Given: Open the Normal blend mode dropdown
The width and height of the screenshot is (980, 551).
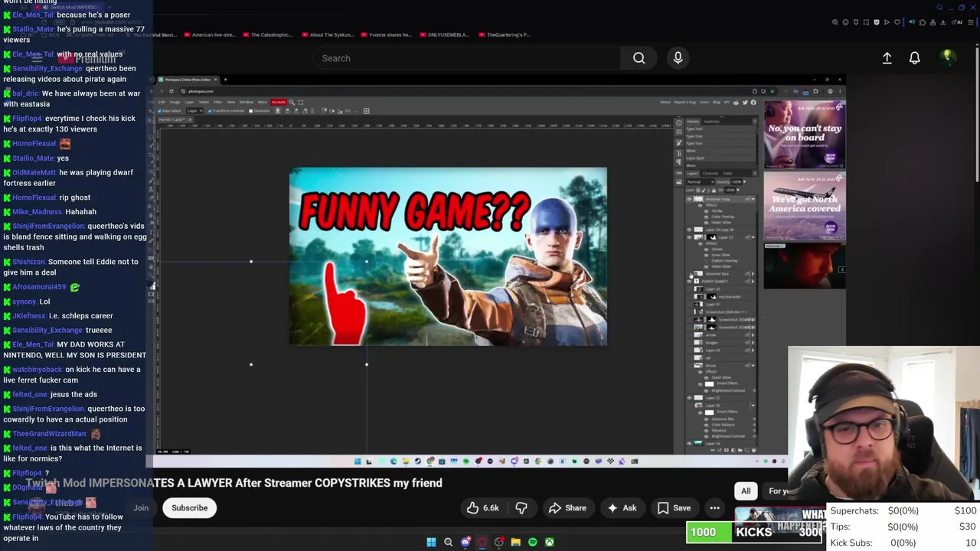Looking at the screenshot, I should [700, 181].
